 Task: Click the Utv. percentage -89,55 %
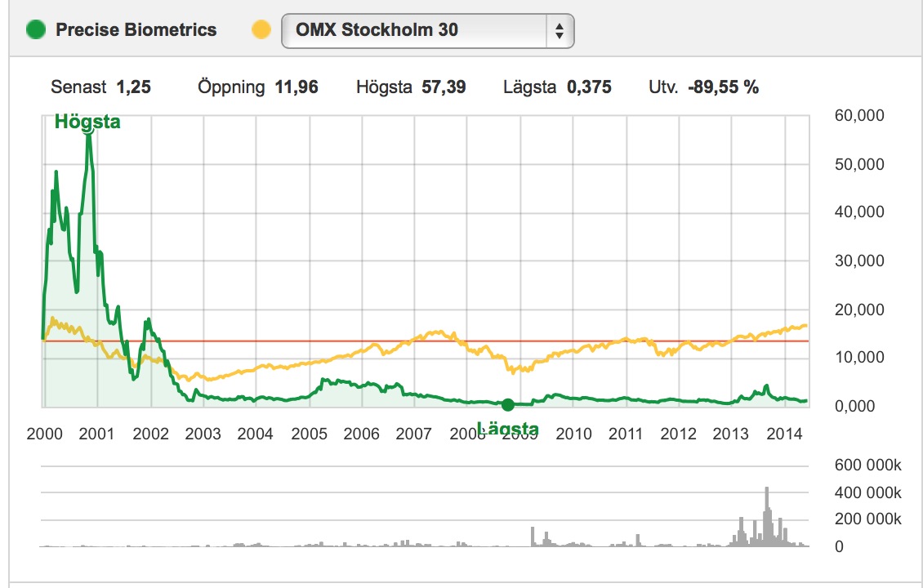pyautogui.click(x=723, y=87)
